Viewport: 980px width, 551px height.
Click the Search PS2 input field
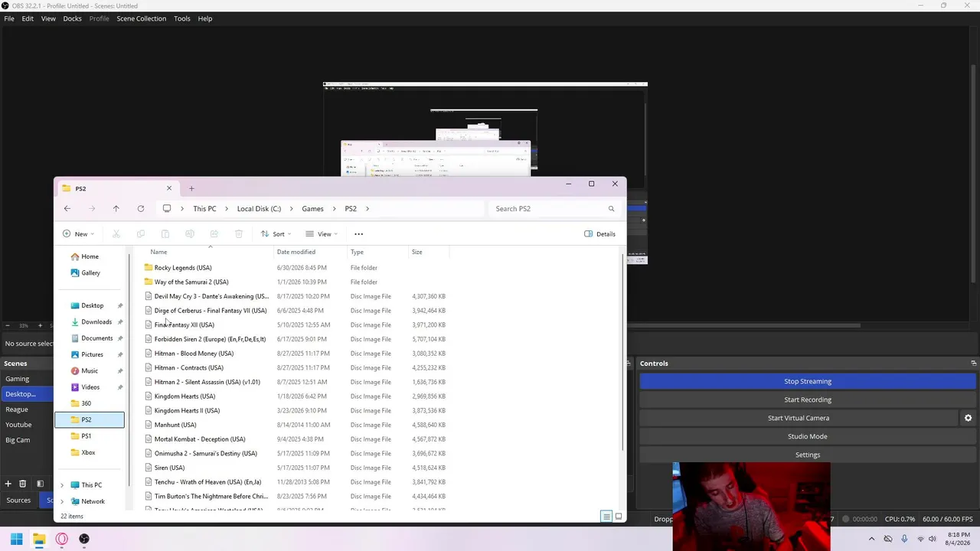point(547,209)
